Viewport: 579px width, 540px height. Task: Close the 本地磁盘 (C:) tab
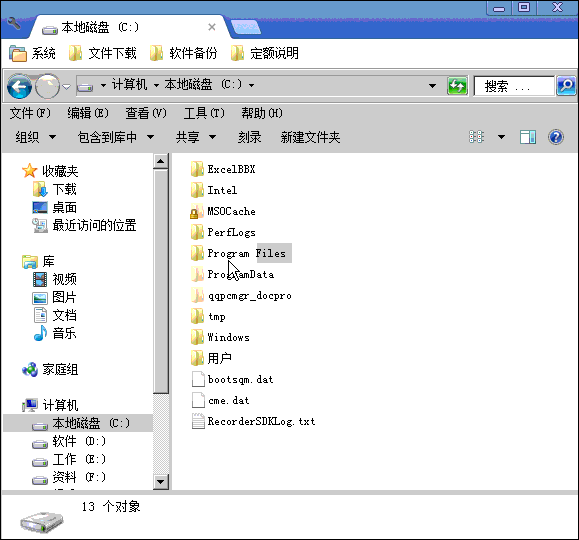[x=212, y=27]
